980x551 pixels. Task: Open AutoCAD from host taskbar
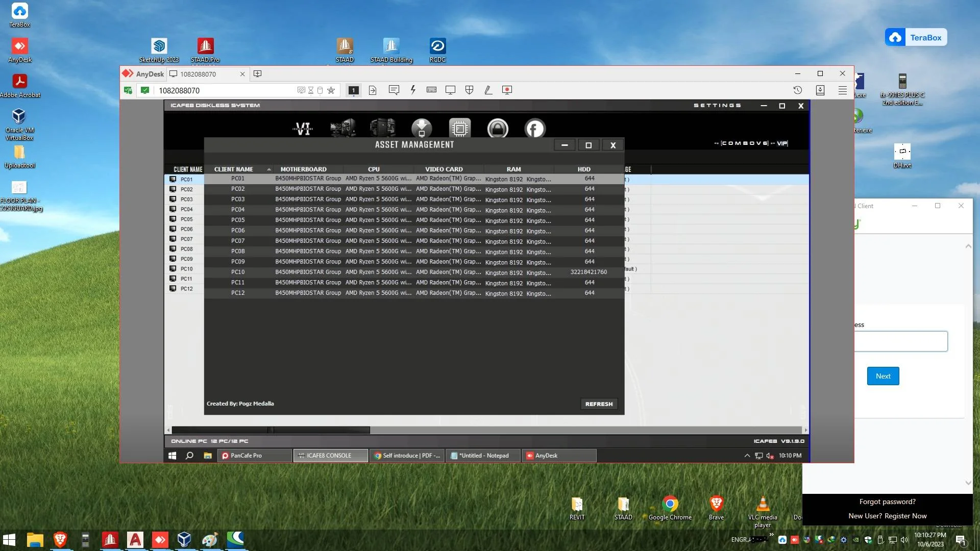point(135,539)
